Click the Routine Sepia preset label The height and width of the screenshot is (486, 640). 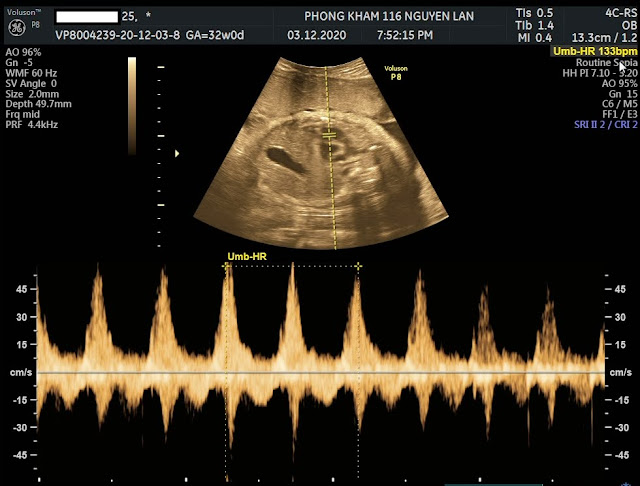click(x=607, y=63)
